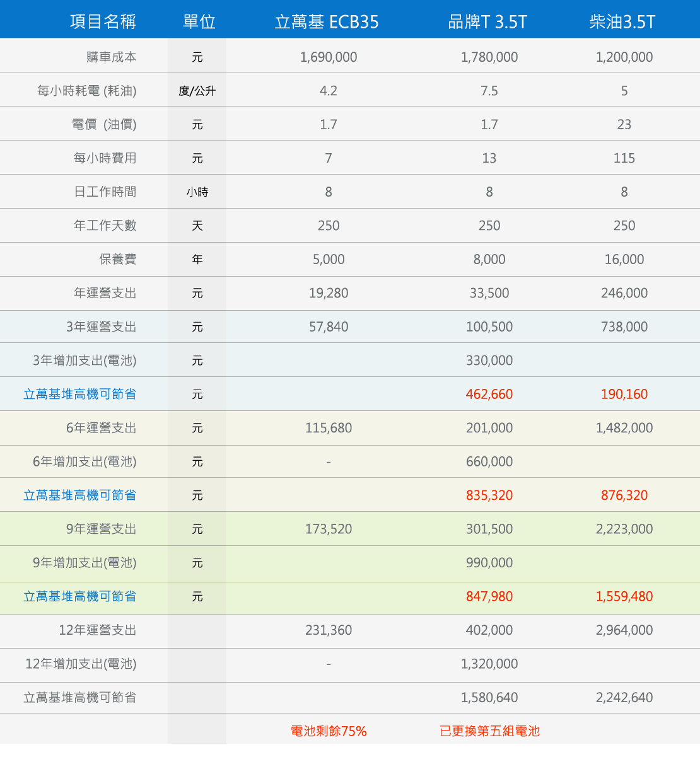Select the 3年增加支出(電池) row label
The image size is (700, 757).
pyautogui.click(x=85, y=361)
